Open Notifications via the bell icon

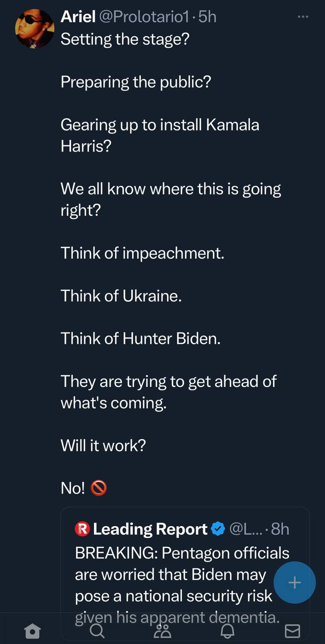click(x=227, y=630)
